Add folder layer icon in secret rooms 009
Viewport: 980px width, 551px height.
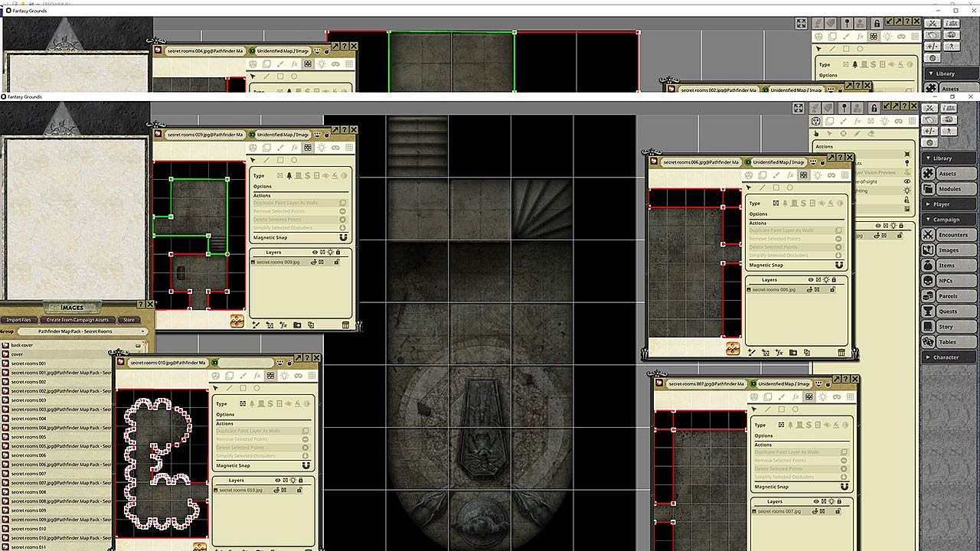point(297,325)
